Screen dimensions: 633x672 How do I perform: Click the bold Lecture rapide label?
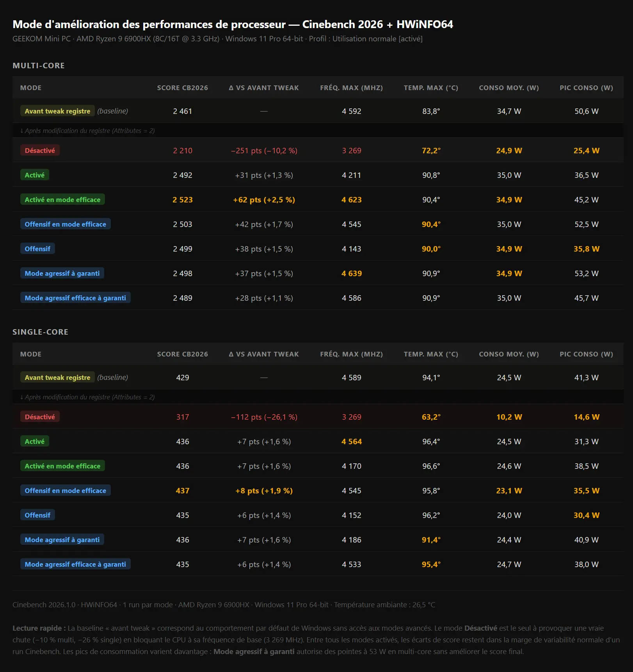click(x=39, y=628)
